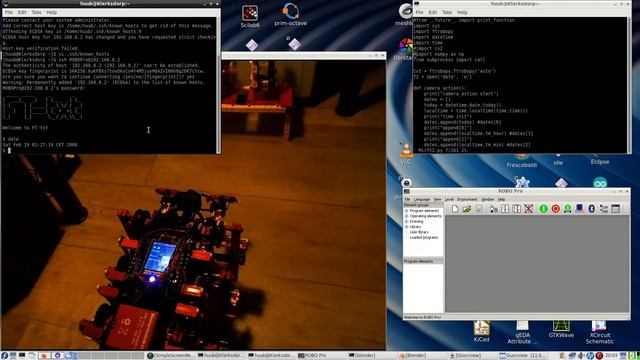Open Help menu in left terminal window
640x360 pixels.
(51, 12)
